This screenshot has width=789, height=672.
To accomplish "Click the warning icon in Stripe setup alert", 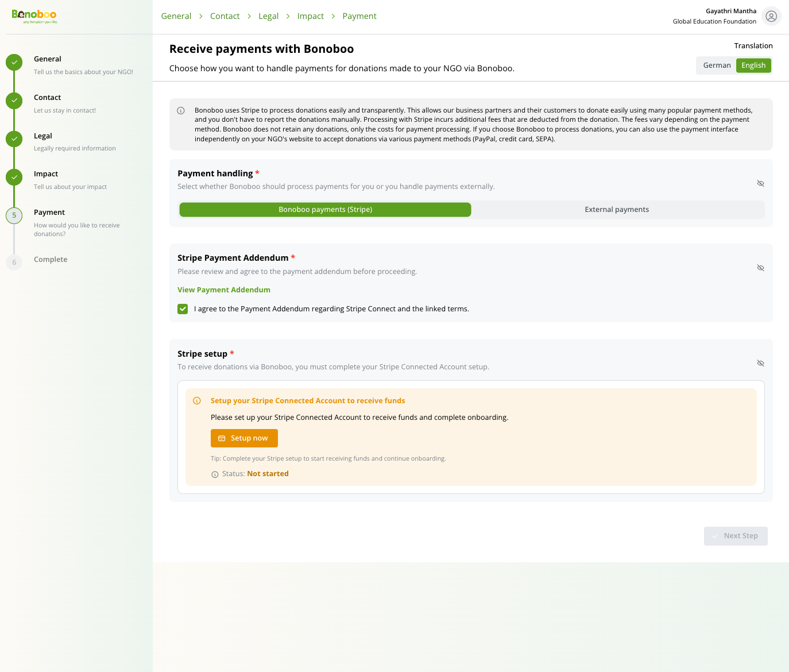I will pos(197,401).
